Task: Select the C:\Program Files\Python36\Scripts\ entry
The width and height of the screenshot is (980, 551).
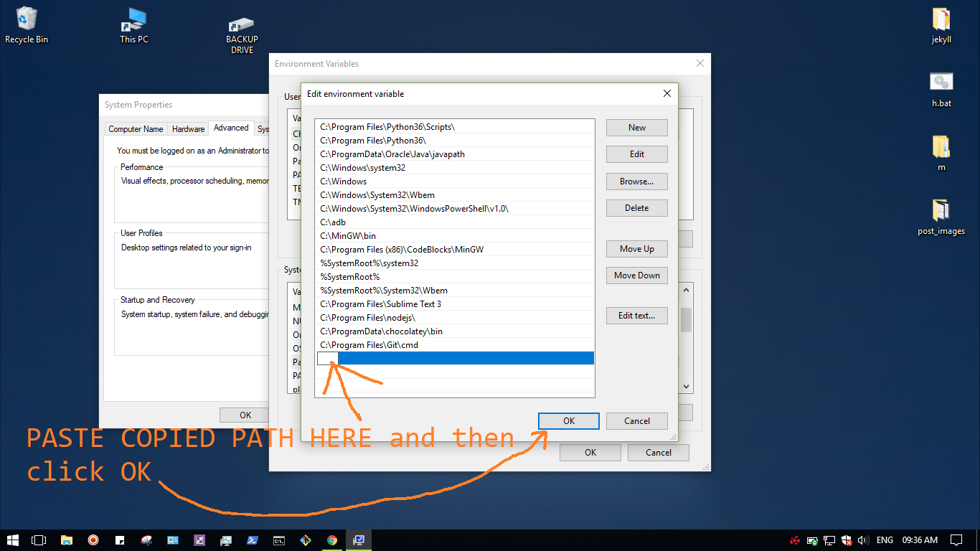Action: click(x=456, y=127)
